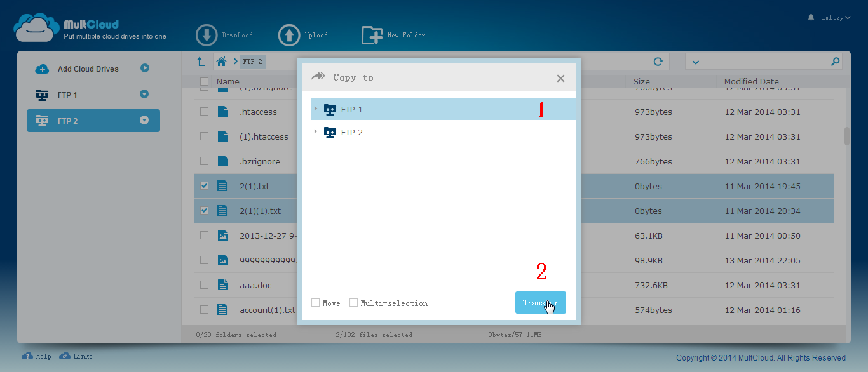The height and width of the screenshot is (372, 868).
Task: Click the account(1).txt file icon
Action: pos(222,310)
